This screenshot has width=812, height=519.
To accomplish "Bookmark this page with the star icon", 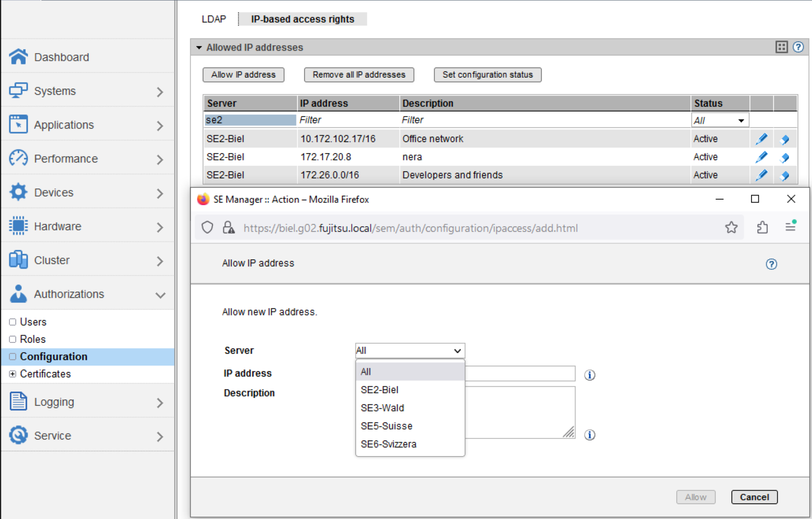I will click(731, 227).
